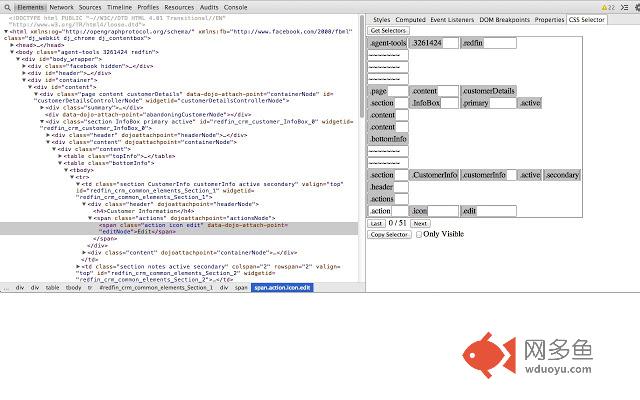Screen dimensions: 640x400
Task: Toggle the .icon selector chip
Action: pos(419,211)
